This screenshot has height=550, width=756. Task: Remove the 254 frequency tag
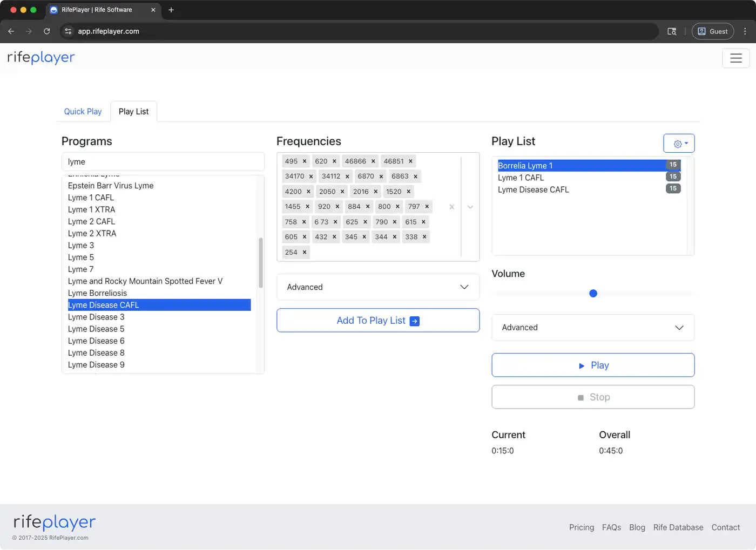305,252
